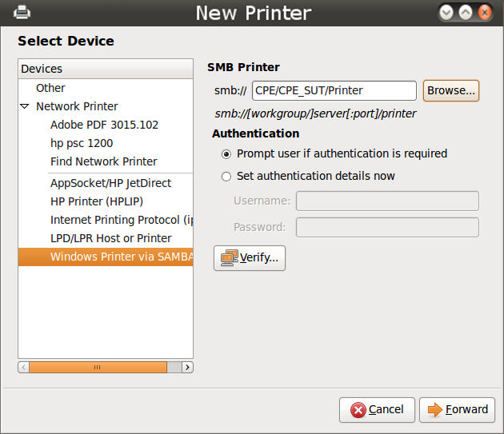Click the scrollbar right arrow in the Devices list
Screen dimensions: 504x434
tap(187, 367)
